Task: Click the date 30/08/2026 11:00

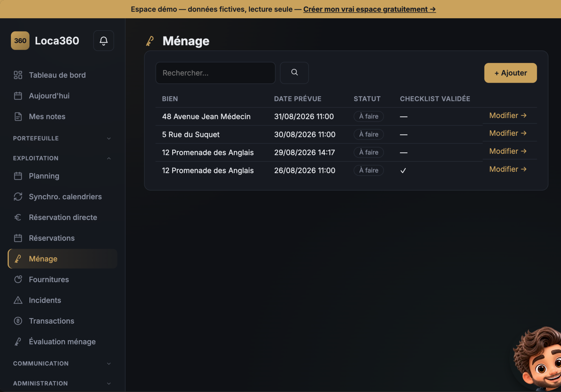Action: [305, 135]
